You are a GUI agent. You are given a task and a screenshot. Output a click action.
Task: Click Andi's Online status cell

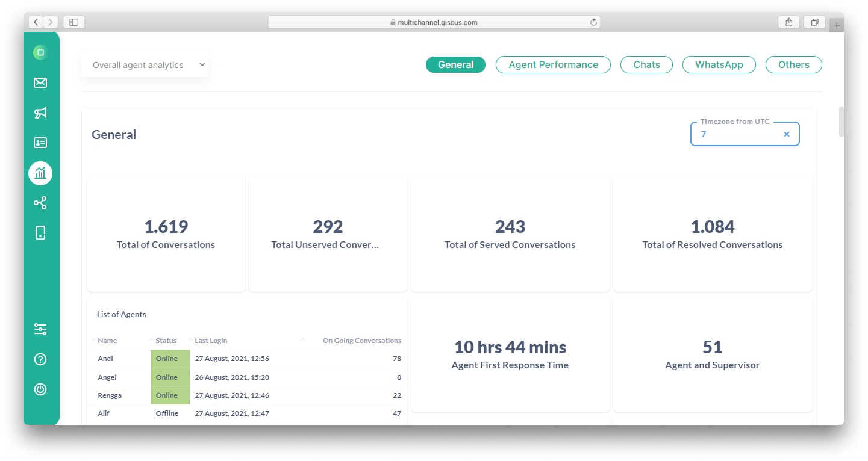pyautogui.click(x=170, y=359)
